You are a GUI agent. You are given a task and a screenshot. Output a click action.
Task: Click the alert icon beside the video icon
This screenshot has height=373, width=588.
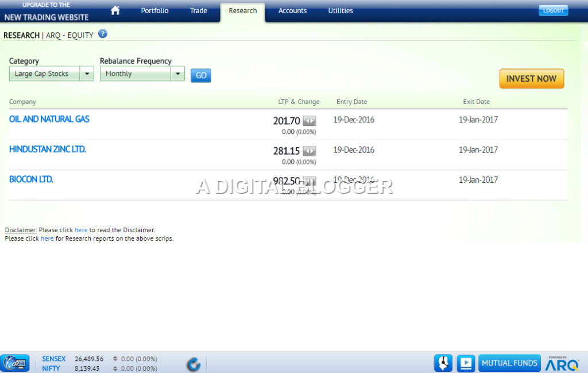pyautogui.click(x=443, y=363)
